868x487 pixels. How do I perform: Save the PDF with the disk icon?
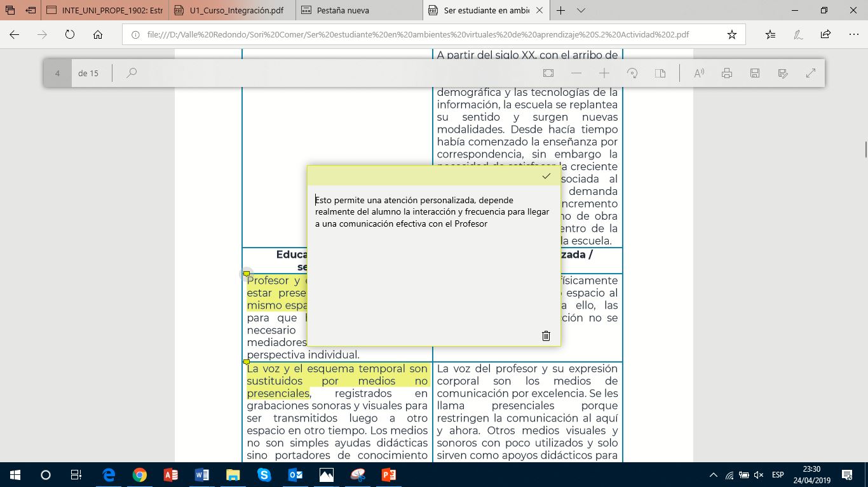[x=755, y=73]
